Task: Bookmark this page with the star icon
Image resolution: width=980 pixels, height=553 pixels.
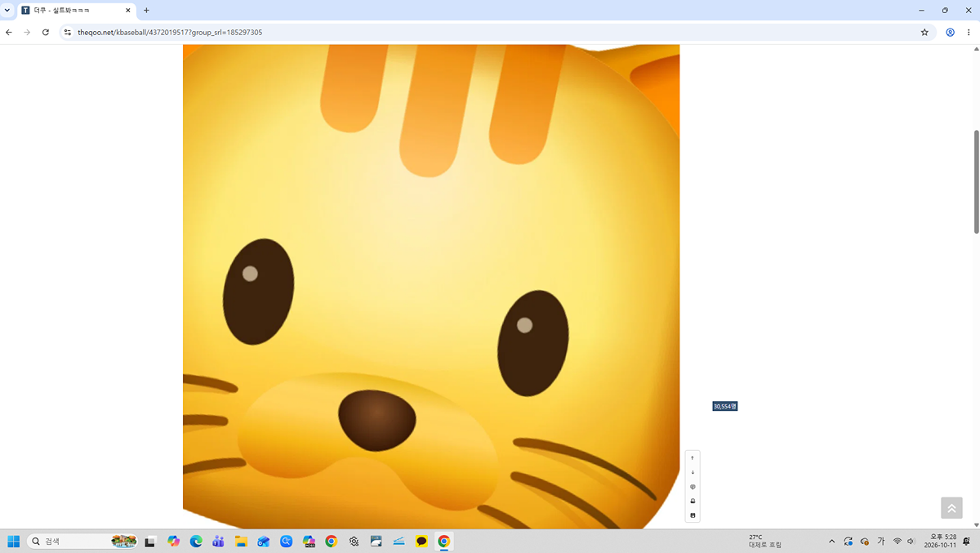Action: [x=924, y=33]
